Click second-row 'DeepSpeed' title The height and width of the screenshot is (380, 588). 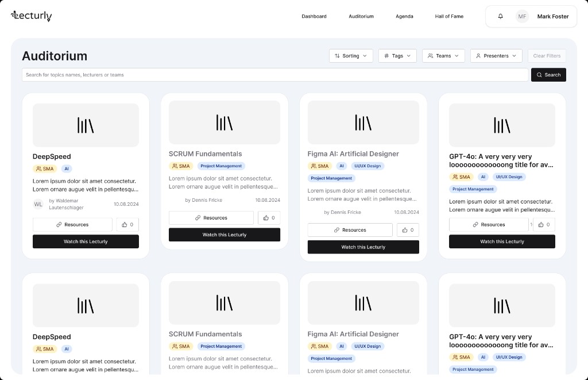pos(52,337)
